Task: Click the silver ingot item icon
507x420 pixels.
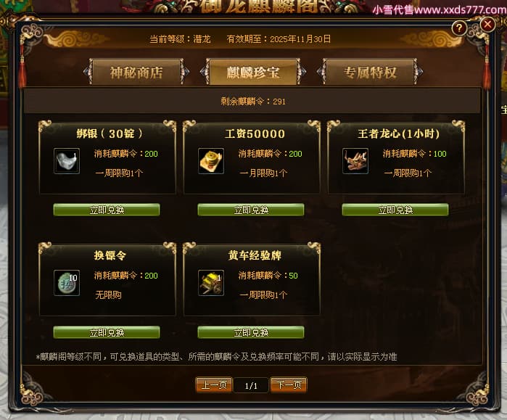Action: point(67,161)
